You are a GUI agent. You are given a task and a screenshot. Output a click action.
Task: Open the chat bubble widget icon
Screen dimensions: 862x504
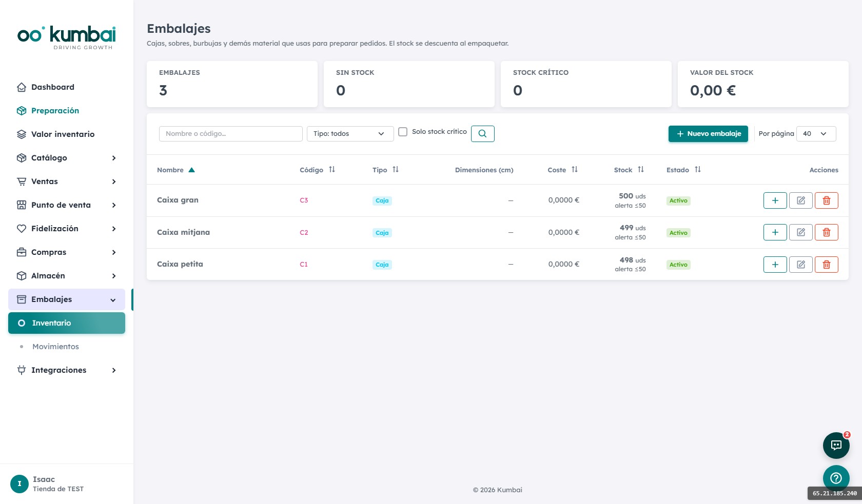836,445
